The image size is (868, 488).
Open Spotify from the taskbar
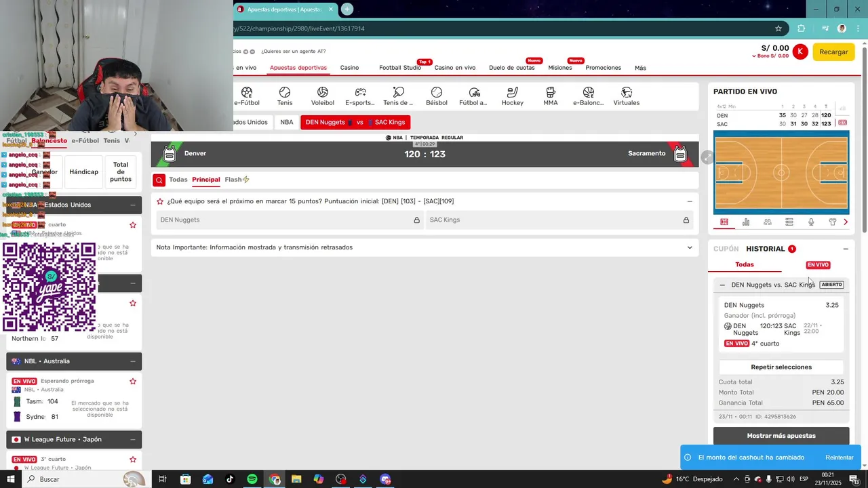[252, 479]
